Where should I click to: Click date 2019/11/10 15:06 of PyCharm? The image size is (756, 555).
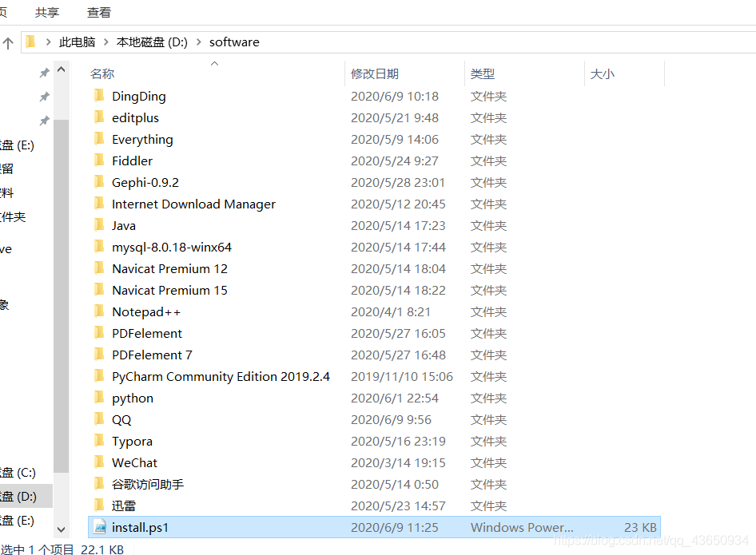pos(402,377)
